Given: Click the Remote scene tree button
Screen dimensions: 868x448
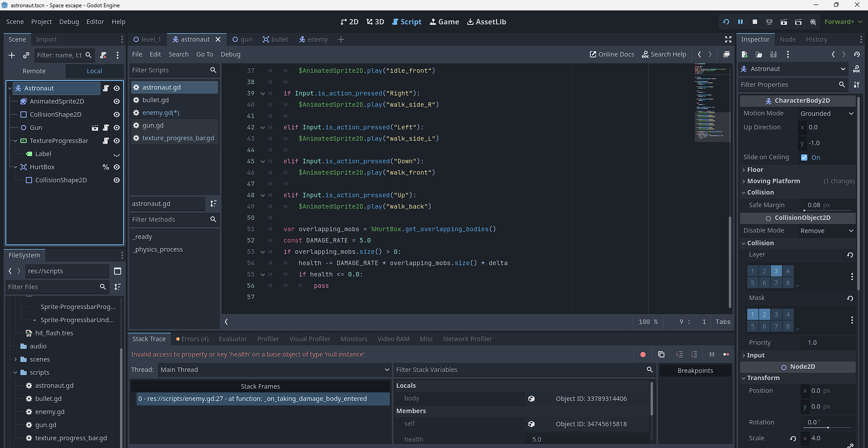Looking at the screenshot, I should coord(34,71).
